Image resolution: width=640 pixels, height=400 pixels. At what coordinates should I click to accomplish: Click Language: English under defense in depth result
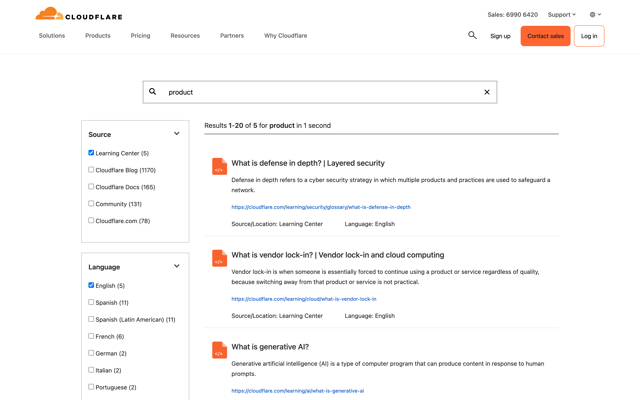coord(369,224)
